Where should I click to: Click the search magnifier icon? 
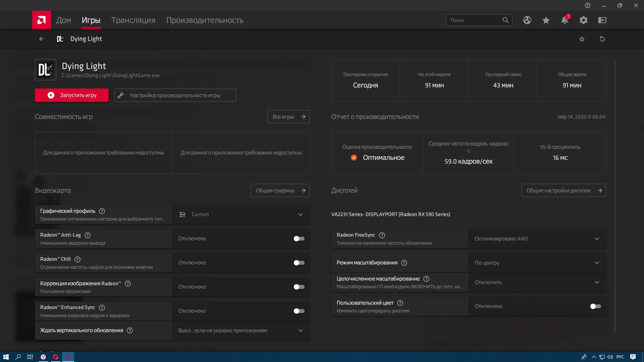(505, 20)
